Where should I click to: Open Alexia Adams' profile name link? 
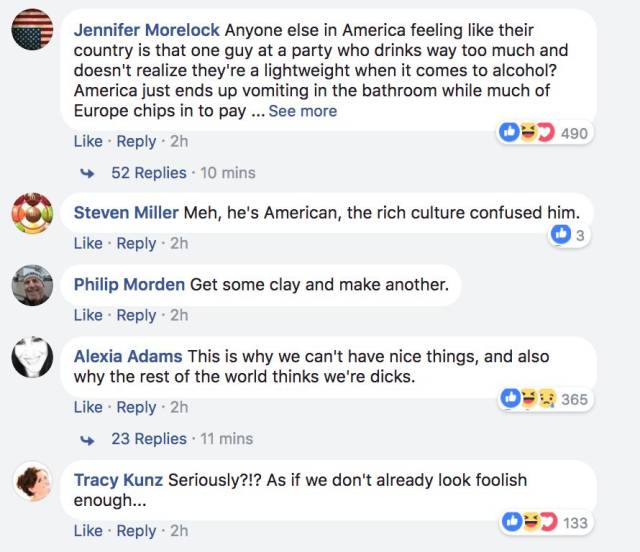pos(128,357)
